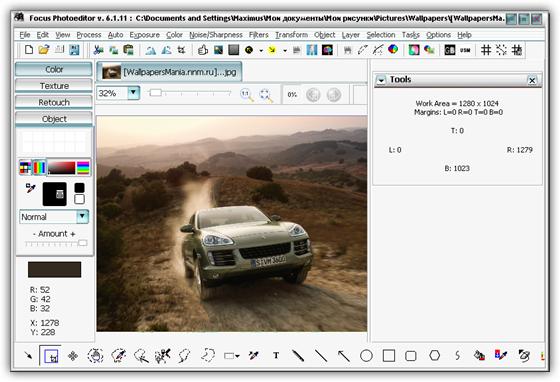
Task: Select the Text tool in bottom toolbar
Action: tap(276, 355)
